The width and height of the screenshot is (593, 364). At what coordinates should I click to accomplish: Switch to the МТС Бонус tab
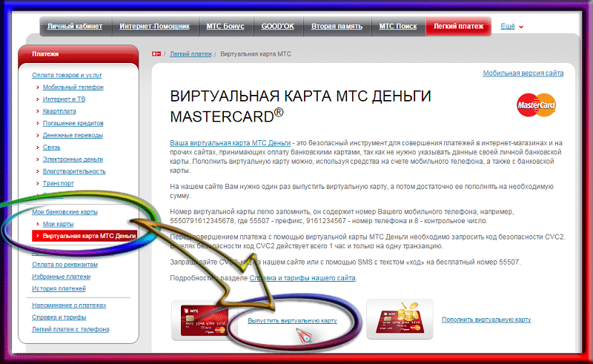[x=225, y=27]
